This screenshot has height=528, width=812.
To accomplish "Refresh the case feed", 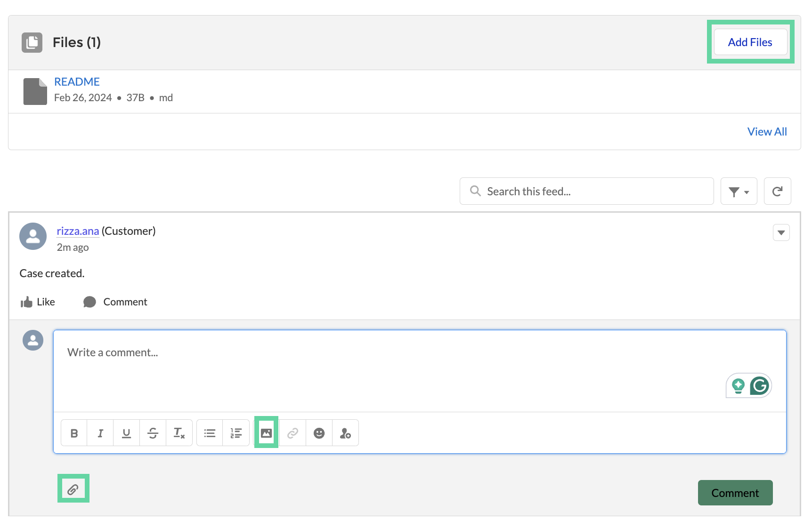I will pos(777,191).
